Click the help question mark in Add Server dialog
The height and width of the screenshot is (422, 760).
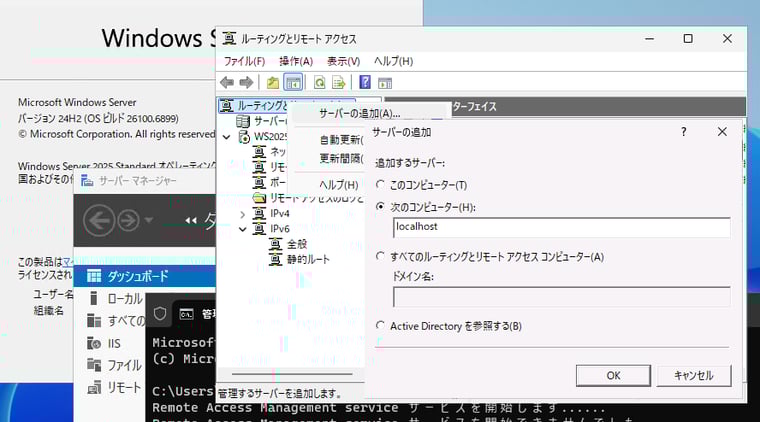(x=683, y=132)
